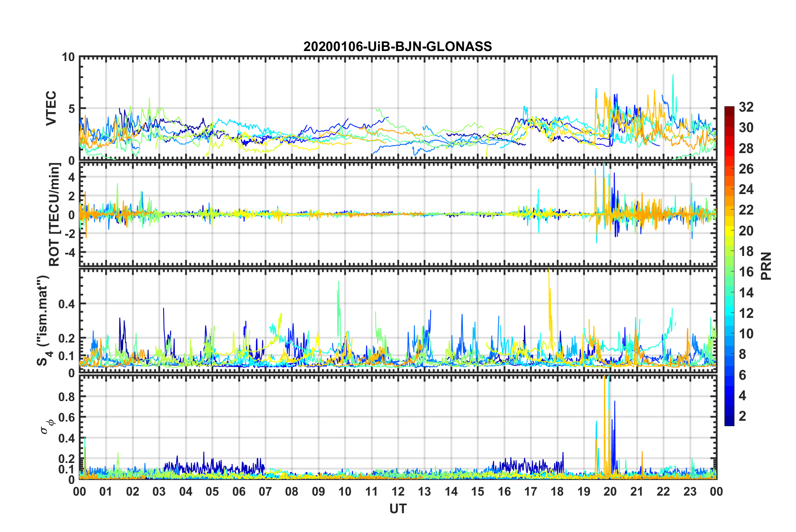Click the yellow S4 spike near 17:40 UT
Viewport: 796px width, 532px height.
coord(549,293)
